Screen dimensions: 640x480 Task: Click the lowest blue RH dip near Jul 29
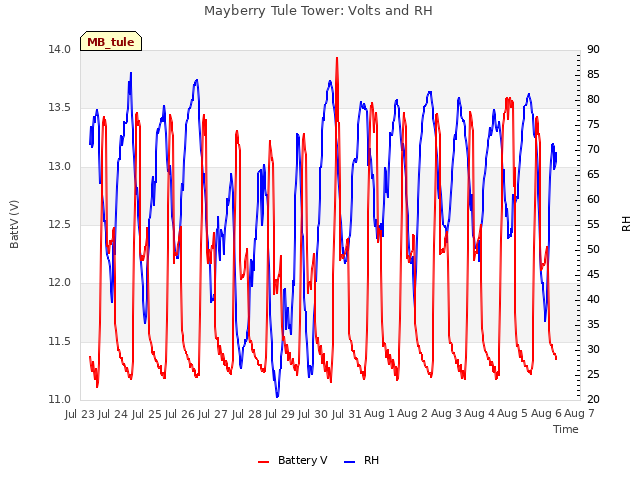click(x=277, y=395)
